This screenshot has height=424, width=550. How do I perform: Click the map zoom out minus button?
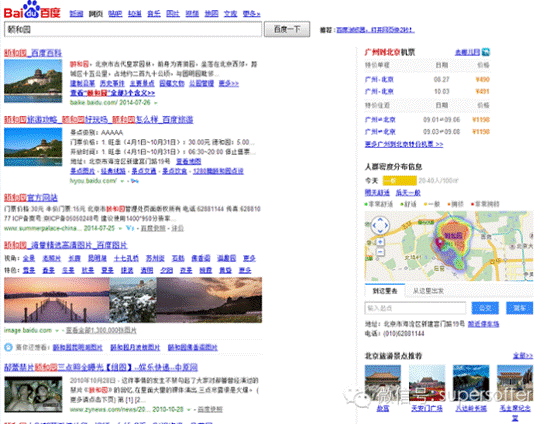[x=380, y=252]
